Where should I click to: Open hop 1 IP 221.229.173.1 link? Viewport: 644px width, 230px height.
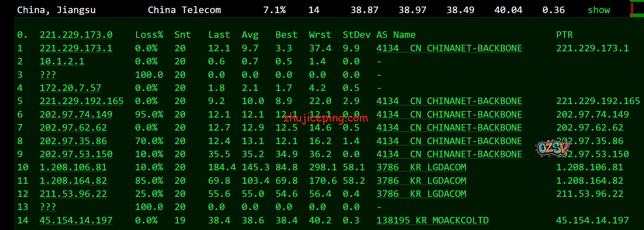[76, 48]
